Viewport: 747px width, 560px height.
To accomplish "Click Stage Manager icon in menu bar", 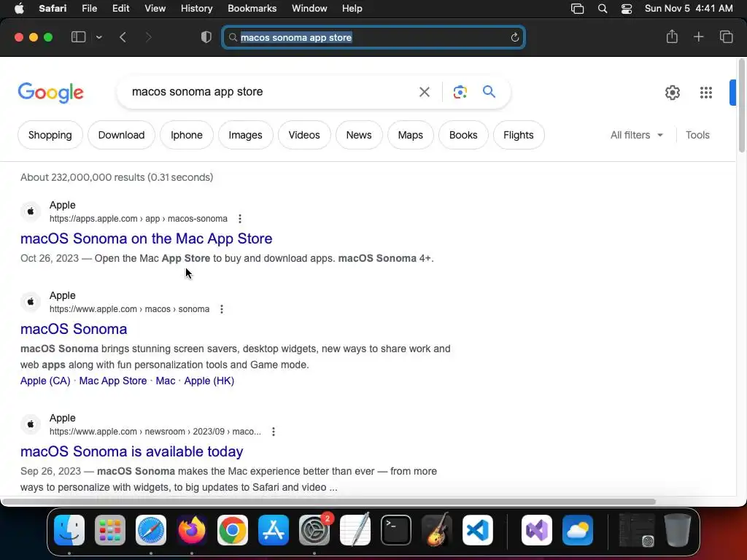I will point(577,8).
